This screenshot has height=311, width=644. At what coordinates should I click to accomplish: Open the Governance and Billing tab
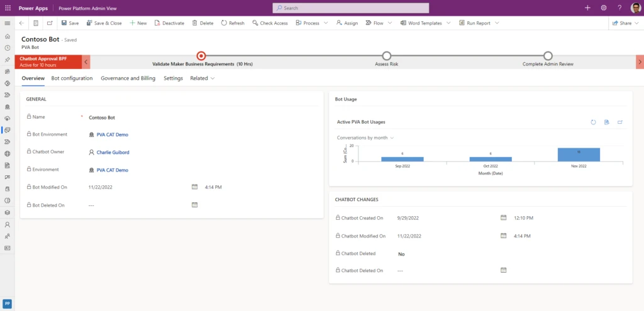pos(128,79)
